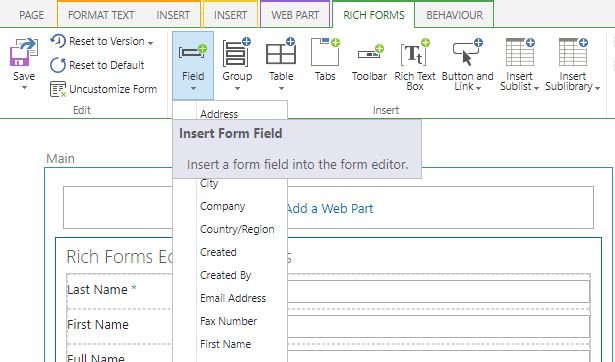The image size is (615, 362).
Task: Expand Button and Link dropdown arrow
Action: click(x=479, y=88)
